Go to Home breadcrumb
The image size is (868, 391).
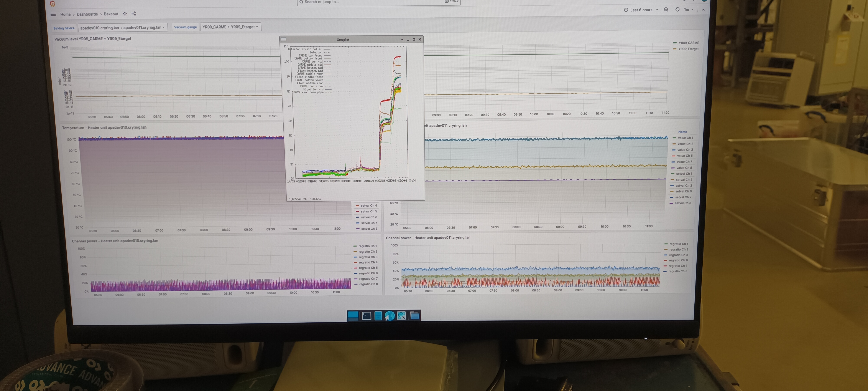point(65,15)
